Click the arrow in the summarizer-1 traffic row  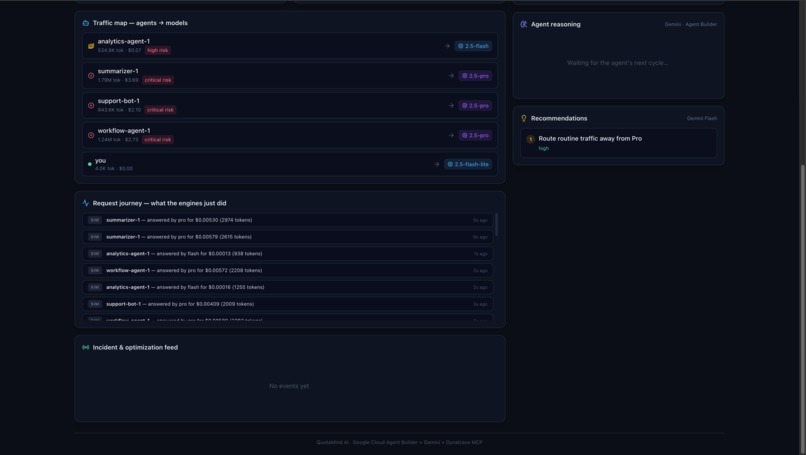pyautogui.click(x=451, y=76)
